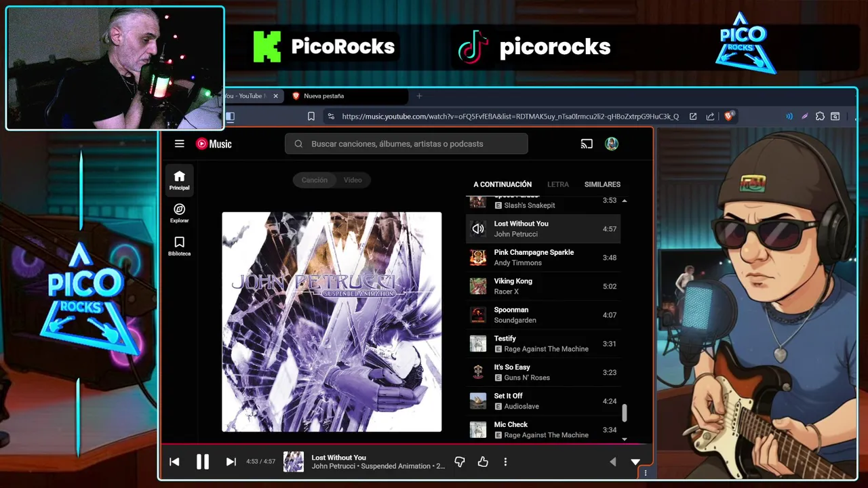868x488 pixels.
Task: Open more actions menu in player bar
Action: click(x=505, y=462)
